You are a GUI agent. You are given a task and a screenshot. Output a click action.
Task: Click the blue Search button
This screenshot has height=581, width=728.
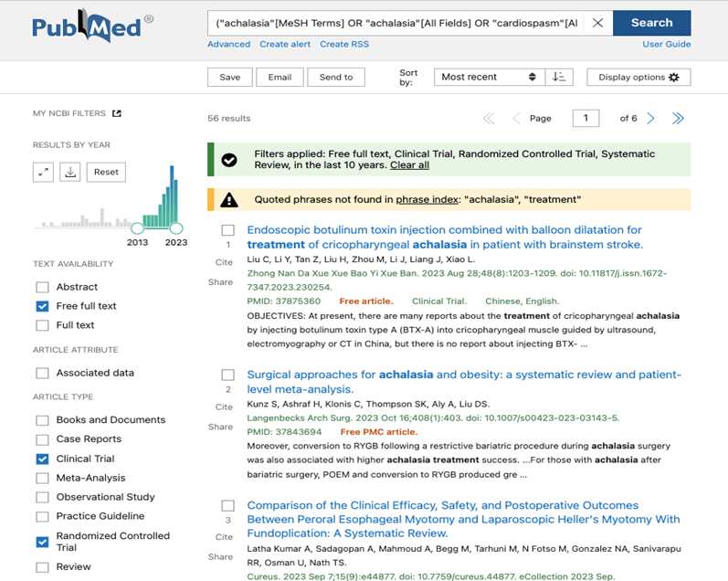click(651, 23)
